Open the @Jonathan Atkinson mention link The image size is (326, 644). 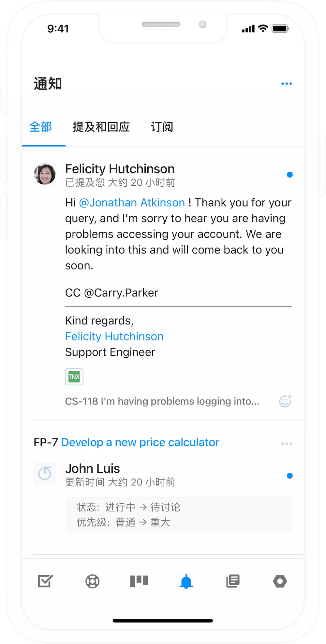point(132,202)
